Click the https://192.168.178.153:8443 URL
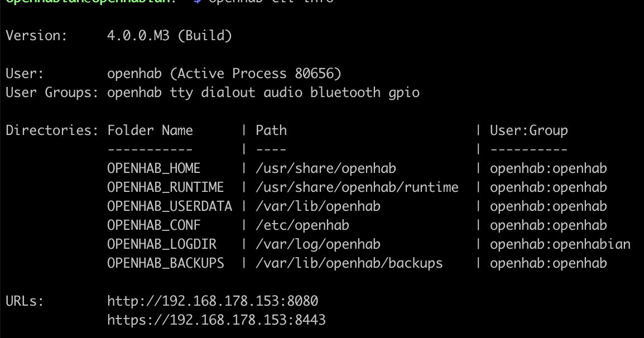Screen dimensions: 644x338 (216, 320)
